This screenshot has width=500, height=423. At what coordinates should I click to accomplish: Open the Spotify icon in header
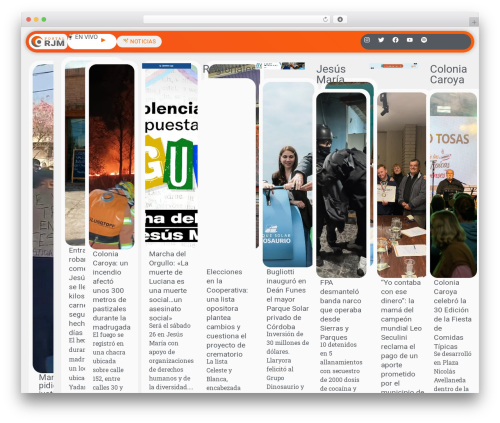pos(424,40)
